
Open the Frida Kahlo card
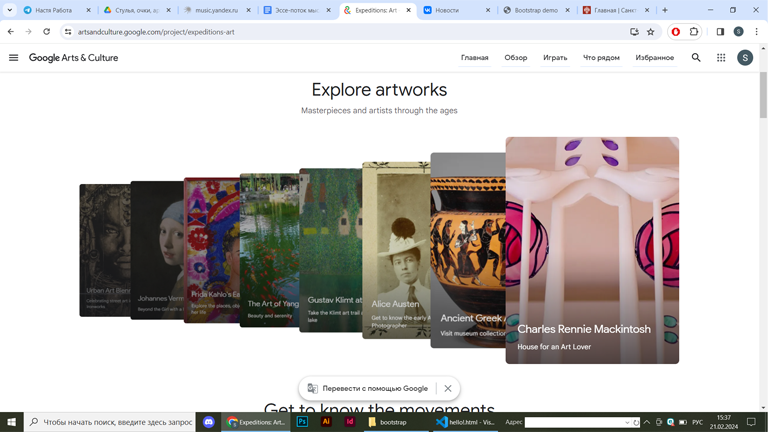click(x=212, y=250)
